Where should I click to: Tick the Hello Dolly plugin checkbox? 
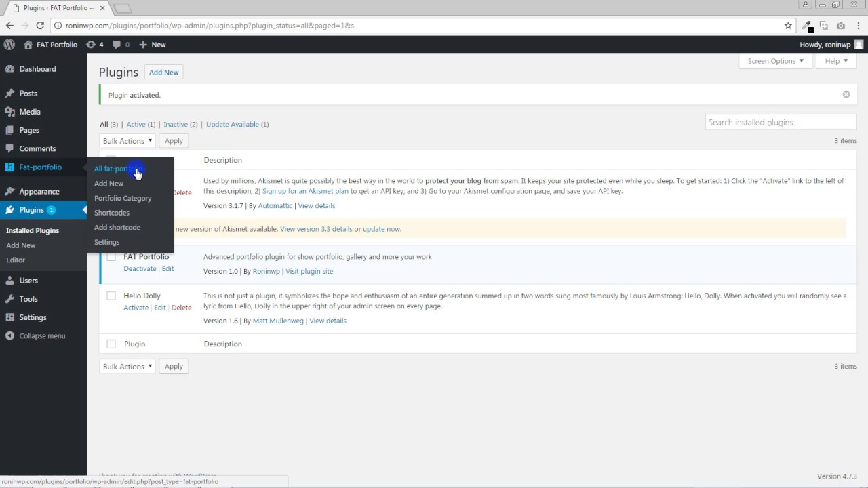(x=111, y=296)
